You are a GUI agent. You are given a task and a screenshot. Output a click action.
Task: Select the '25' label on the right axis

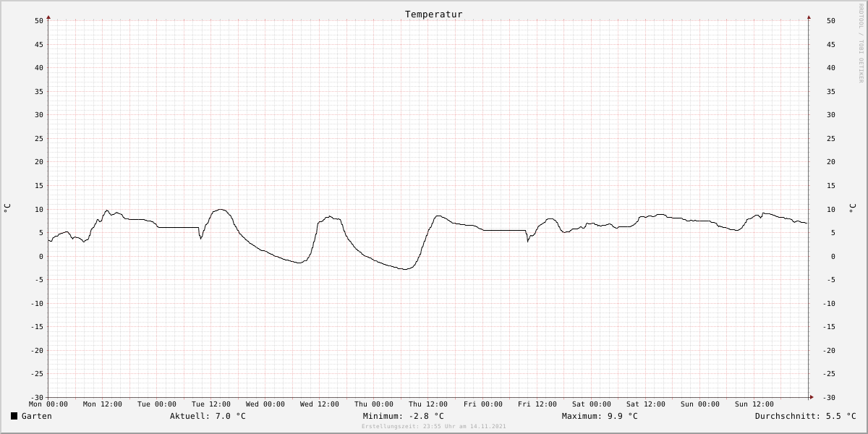pos(831,138)
